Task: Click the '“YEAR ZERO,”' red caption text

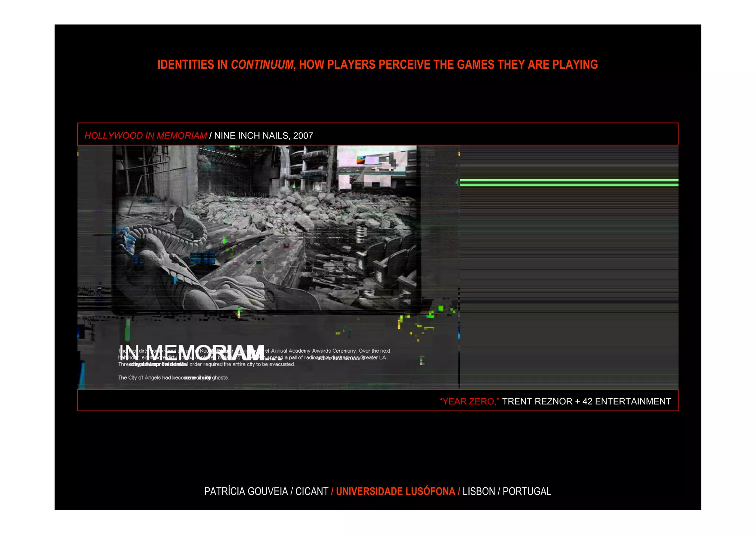Action: (469, 401)
